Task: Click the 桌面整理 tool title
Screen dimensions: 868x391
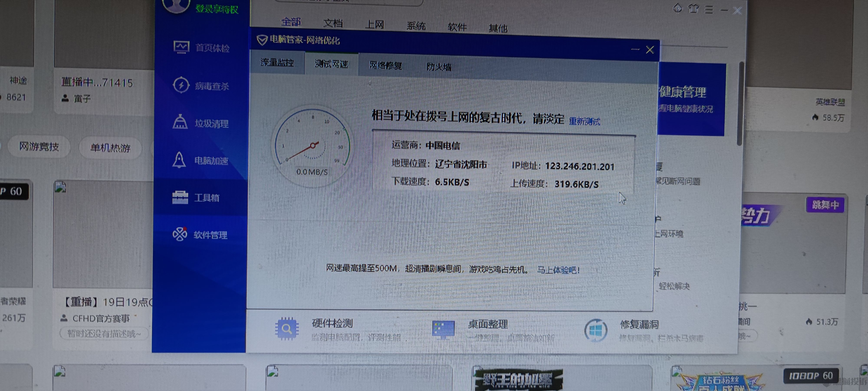Action: click(488, 324)
